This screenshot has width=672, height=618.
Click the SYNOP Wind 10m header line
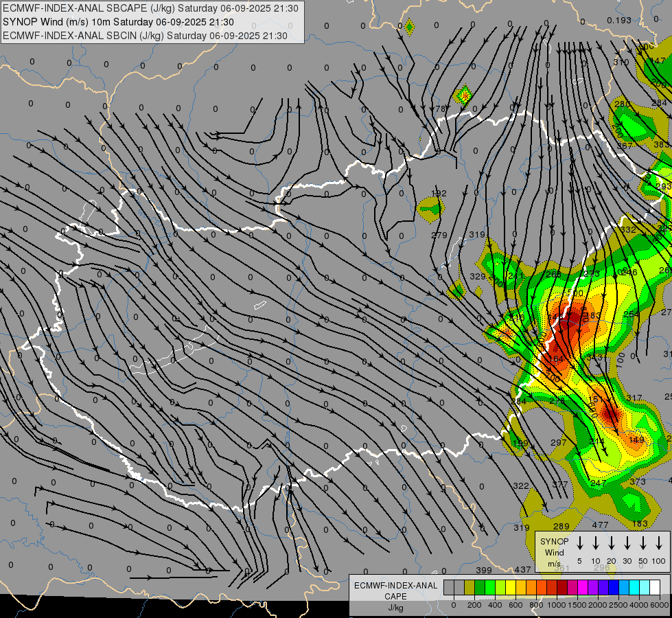pyautogui.click(x=118, y=22)
